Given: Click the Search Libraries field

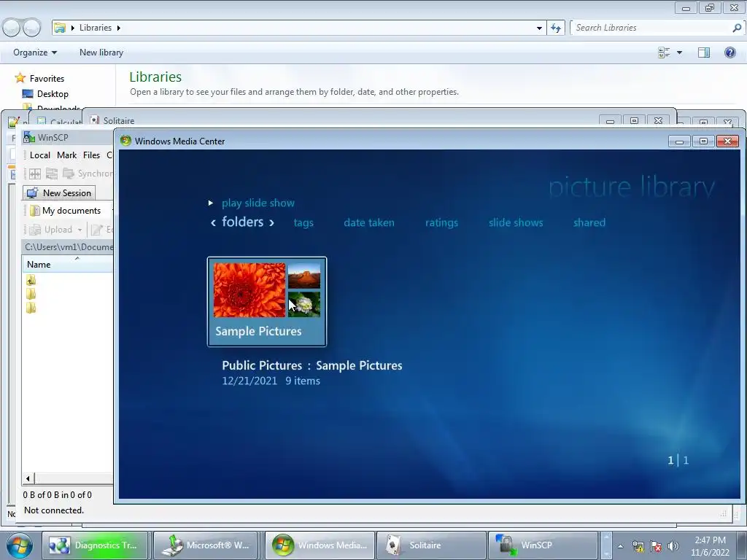Looking at the screenshot, I should point(651,28).
